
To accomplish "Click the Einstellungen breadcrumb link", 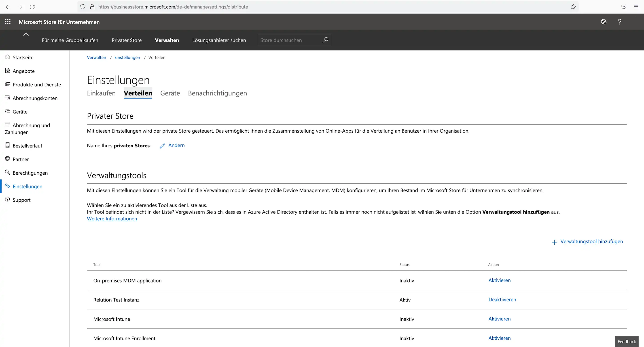I will tap(127, 57).
